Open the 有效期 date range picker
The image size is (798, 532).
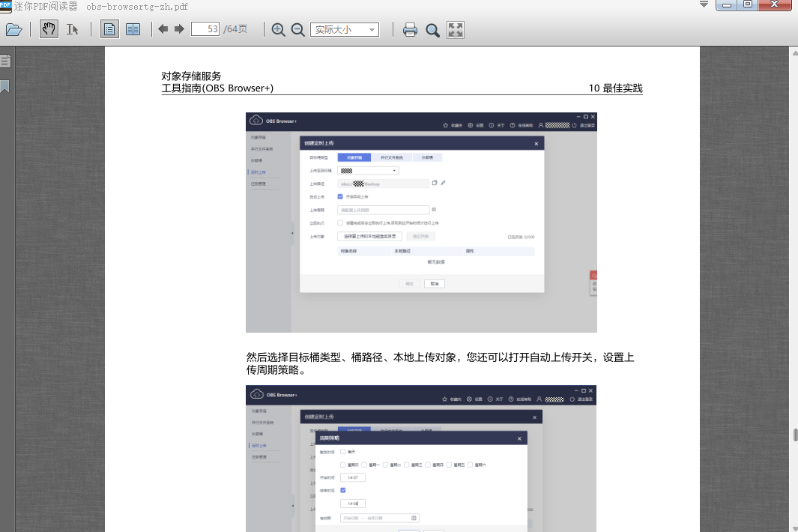coord(378,518)
